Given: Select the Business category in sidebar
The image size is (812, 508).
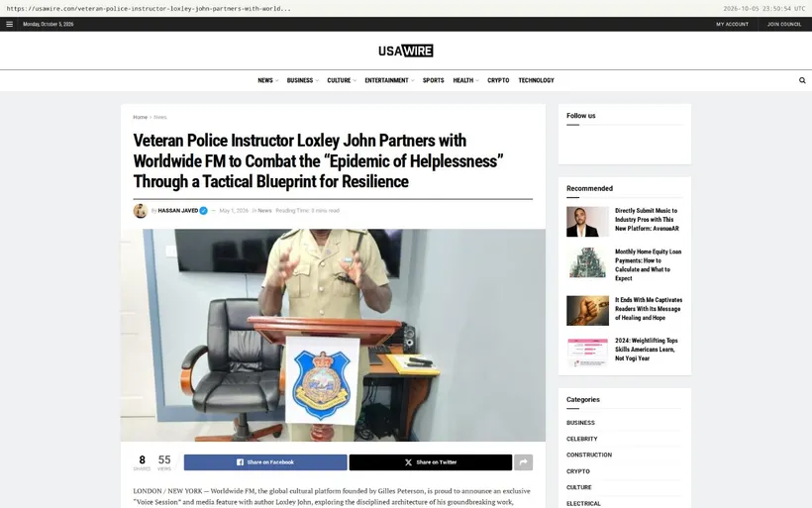Looking at the screenshot, I should pyautogui.click(x=580, y=423).
